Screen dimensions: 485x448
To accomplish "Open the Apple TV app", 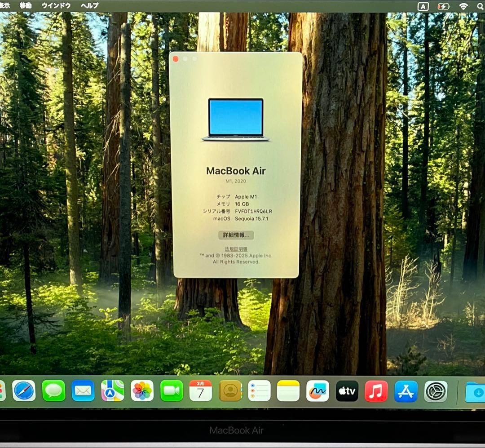I will [347, 391].
